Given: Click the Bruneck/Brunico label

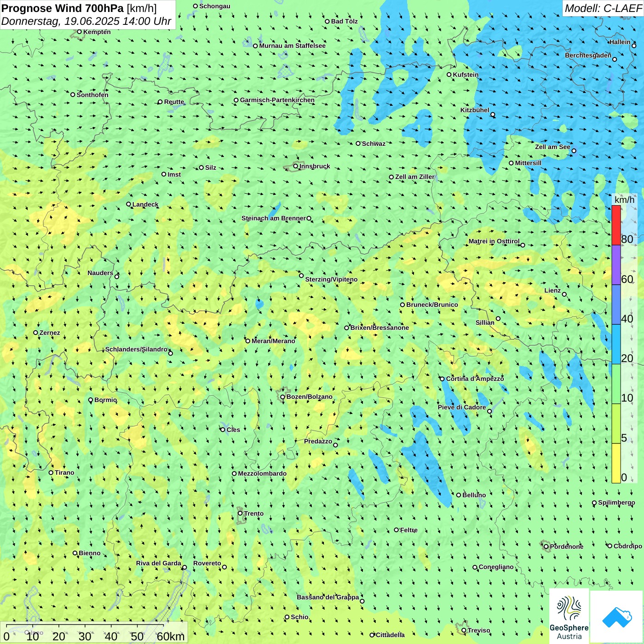Looking at the screenshot, I should (432, 305).
